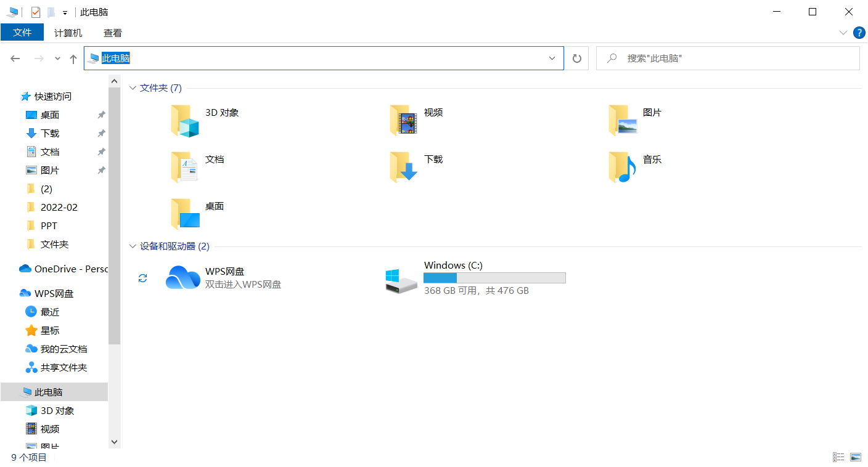Screen dimensions: 868x467
Task: Go back with the left arrow
Action: click(x=15, y=59)
